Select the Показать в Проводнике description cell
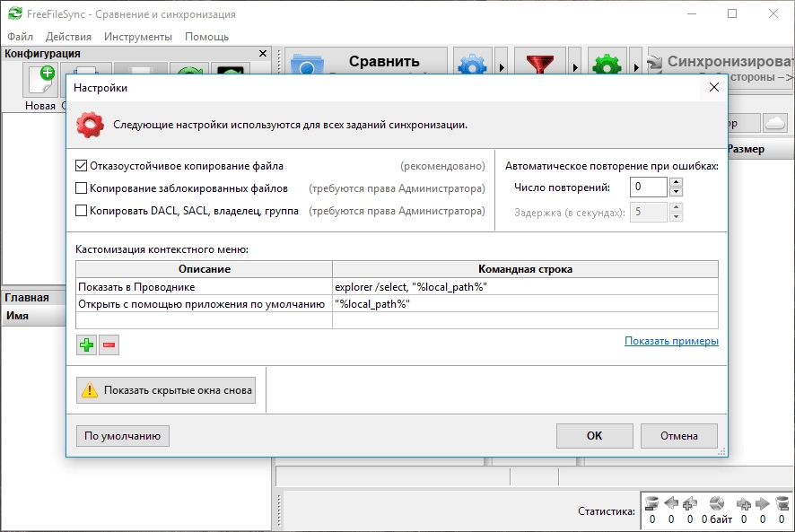 tap(204, 286)
